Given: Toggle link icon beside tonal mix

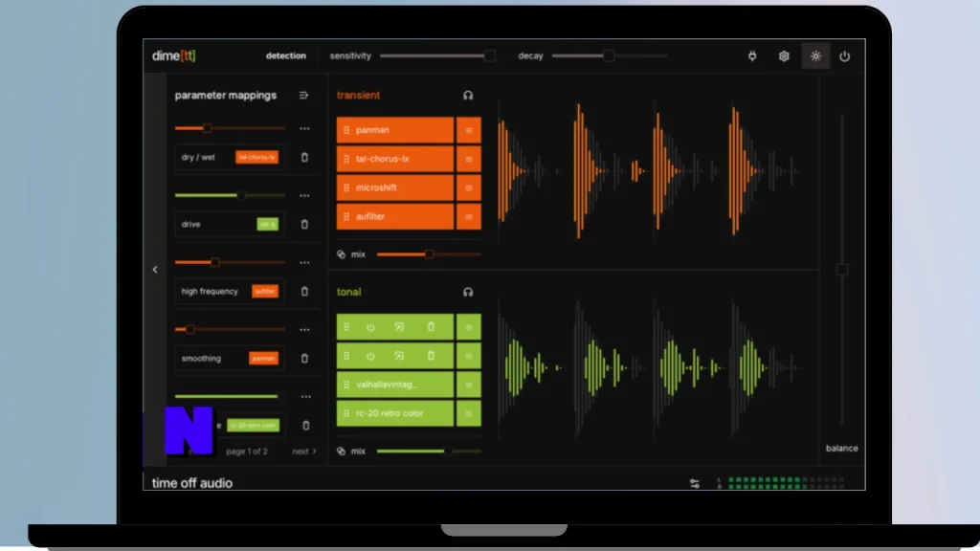Looking at the screenshot, I should pyautogui.click(x=341, y=452).
